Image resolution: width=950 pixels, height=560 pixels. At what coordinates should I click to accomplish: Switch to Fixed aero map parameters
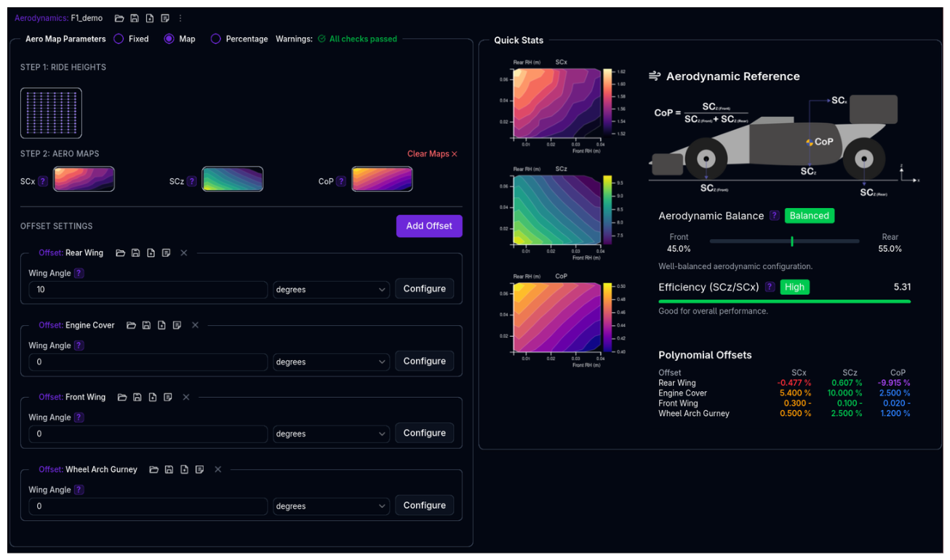pyautogui.click(x=119, y=39)
